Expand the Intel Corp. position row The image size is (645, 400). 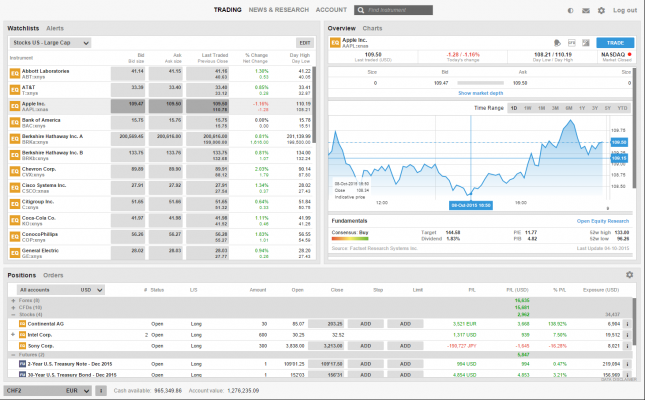(13, 335)
